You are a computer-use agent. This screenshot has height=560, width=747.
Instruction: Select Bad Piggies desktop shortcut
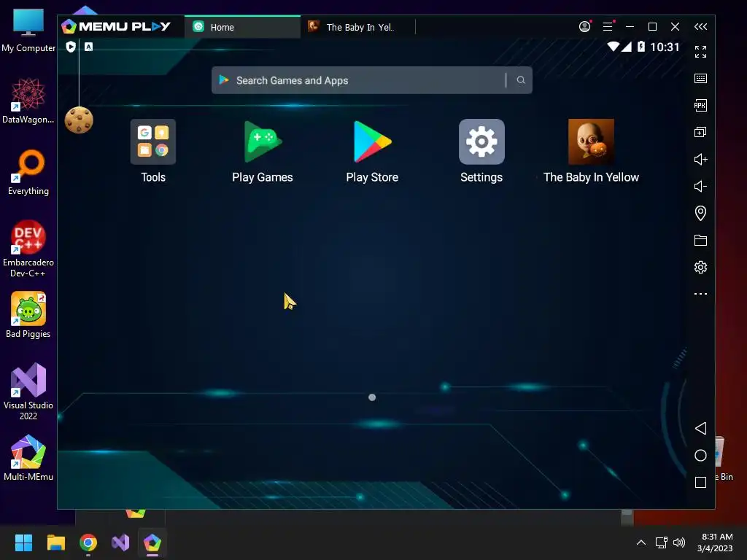click(x=28, y=316)
